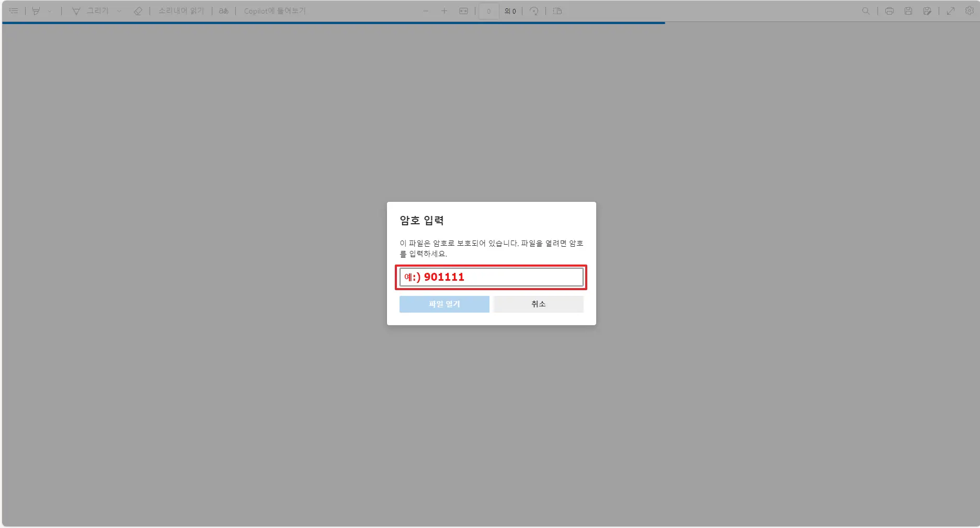This screenshot has height=528, width=980.
Task: Click the full screen expand icon
Action: [x=951, y=11]
